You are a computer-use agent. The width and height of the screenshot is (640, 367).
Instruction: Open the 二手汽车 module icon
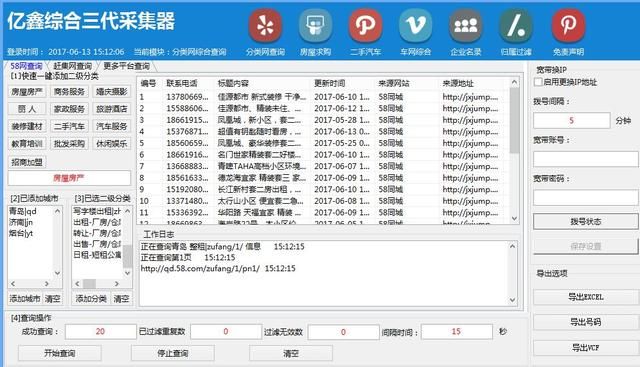[x=365, y=26]
